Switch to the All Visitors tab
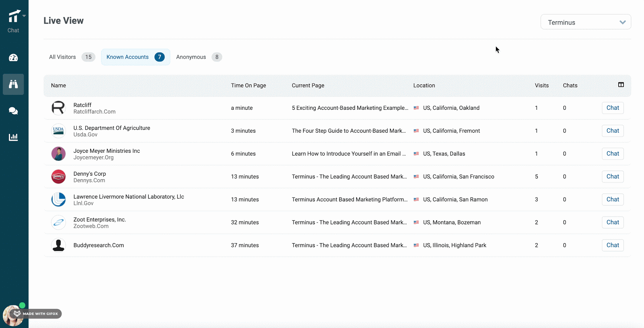644x328 pixels. [72, 57]
